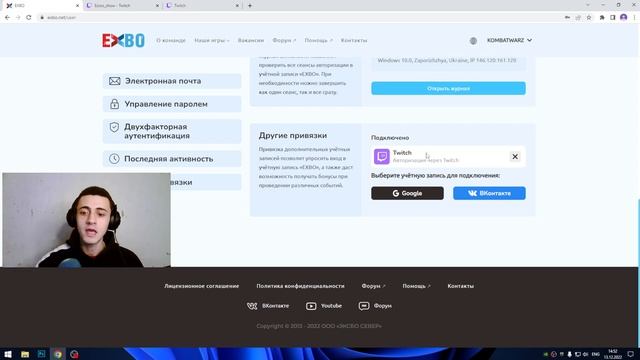
Task: Click the browser address bar
Action: click(300, 18)
